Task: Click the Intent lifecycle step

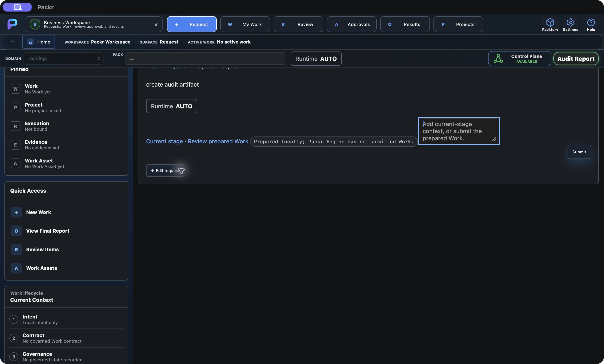Action: [x=66, y=319]
